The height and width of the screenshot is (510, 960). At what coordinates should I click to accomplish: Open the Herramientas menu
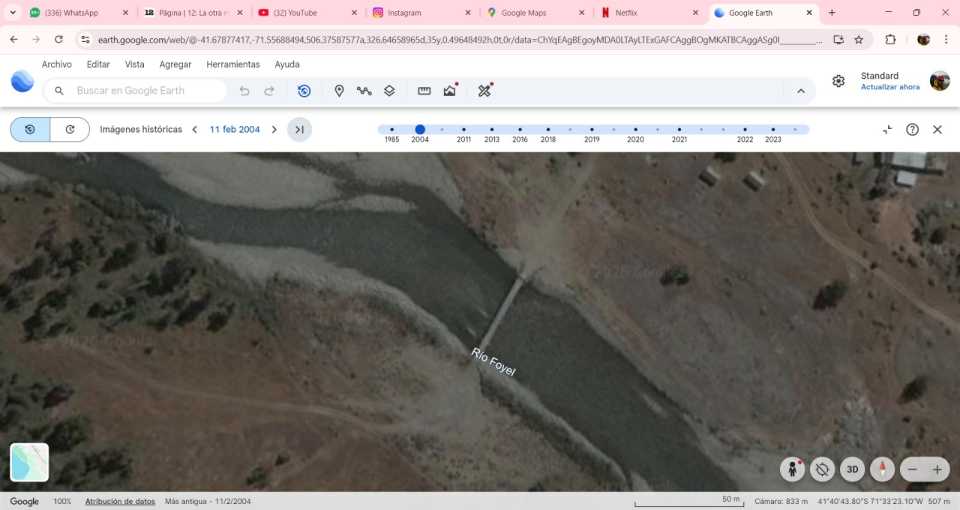click(233, 64)
